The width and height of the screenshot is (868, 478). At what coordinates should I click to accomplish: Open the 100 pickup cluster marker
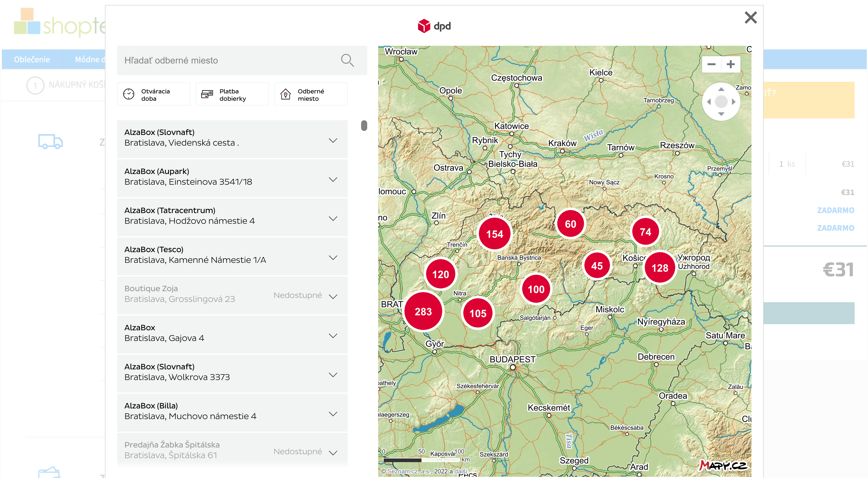536,289
